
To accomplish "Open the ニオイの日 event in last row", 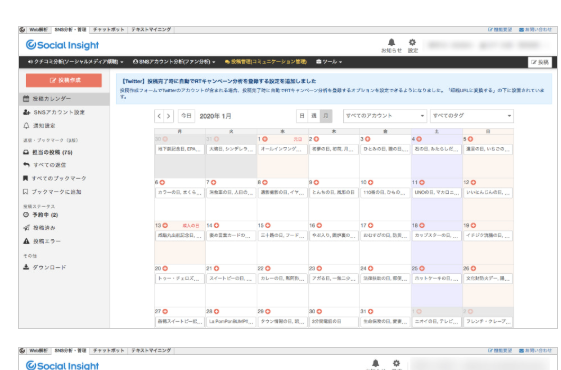I will pyautogui.click(x=436, y=321).
